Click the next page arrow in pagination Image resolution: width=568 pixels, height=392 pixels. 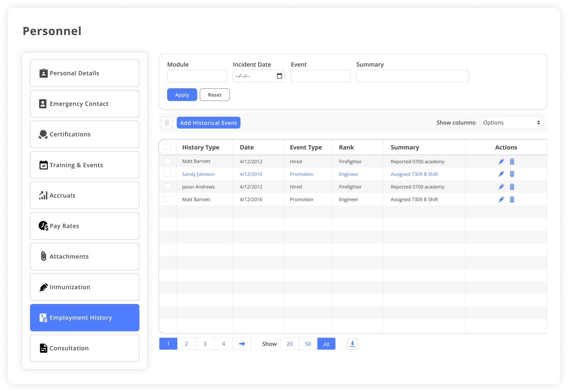242,343
